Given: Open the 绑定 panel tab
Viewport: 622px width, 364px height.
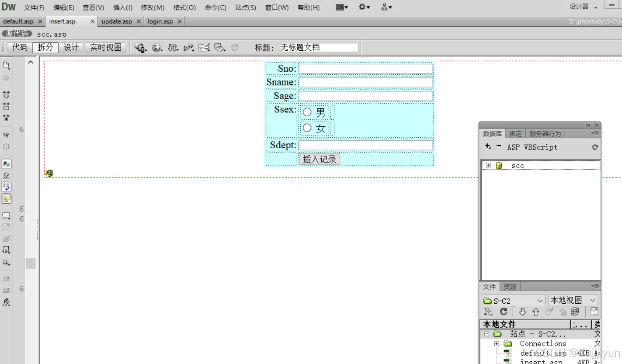Looking at the screenshot, I should coord(515,134).
